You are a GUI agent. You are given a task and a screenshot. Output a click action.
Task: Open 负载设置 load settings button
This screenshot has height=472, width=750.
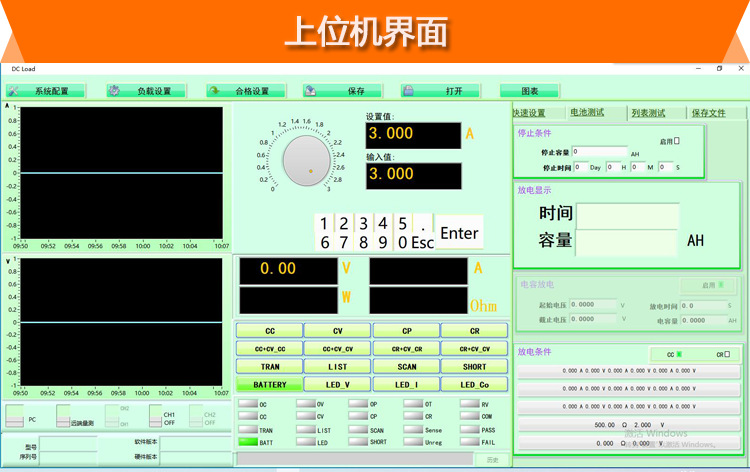(x=146, y=91)
